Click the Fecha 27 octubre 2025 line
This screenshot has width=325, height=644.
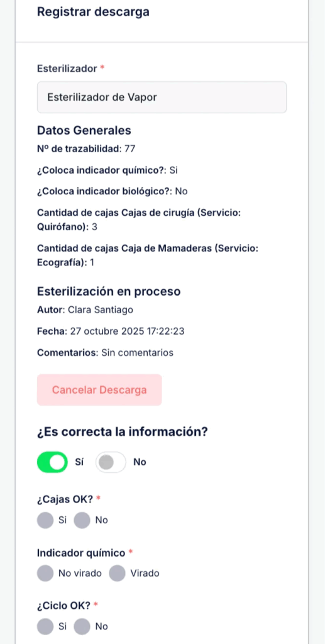(111, 331)
